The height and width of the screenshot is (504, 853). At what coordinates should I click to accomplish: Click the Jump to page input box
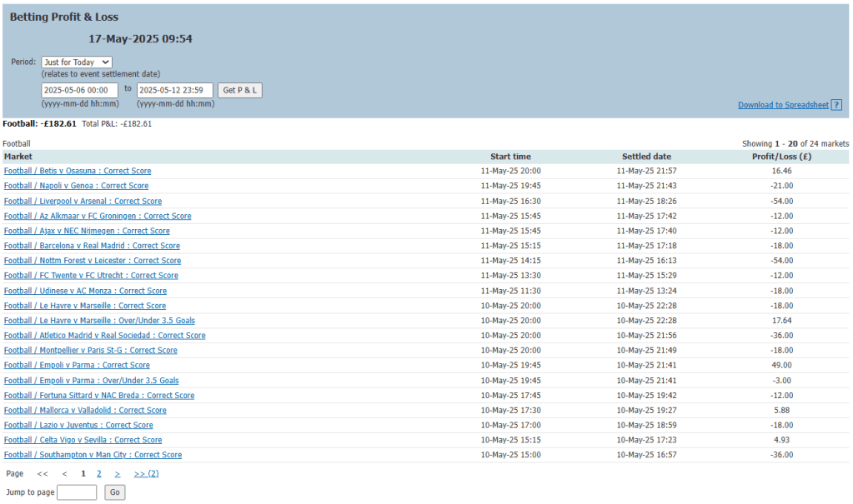(77, 492)
